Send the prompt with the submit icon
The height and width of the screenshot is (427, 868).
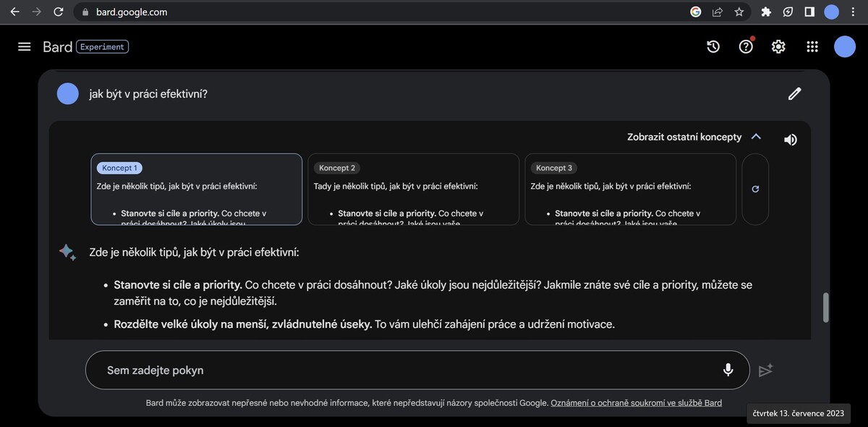[x=766, y=370]
